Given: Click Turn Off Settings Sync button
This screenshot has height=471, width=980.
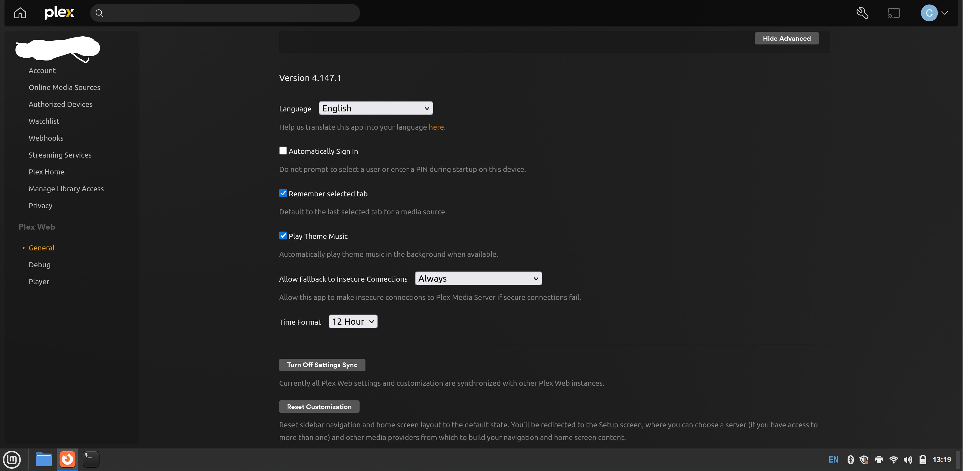Looking at the screenshot, I should (x=322, y=365).
